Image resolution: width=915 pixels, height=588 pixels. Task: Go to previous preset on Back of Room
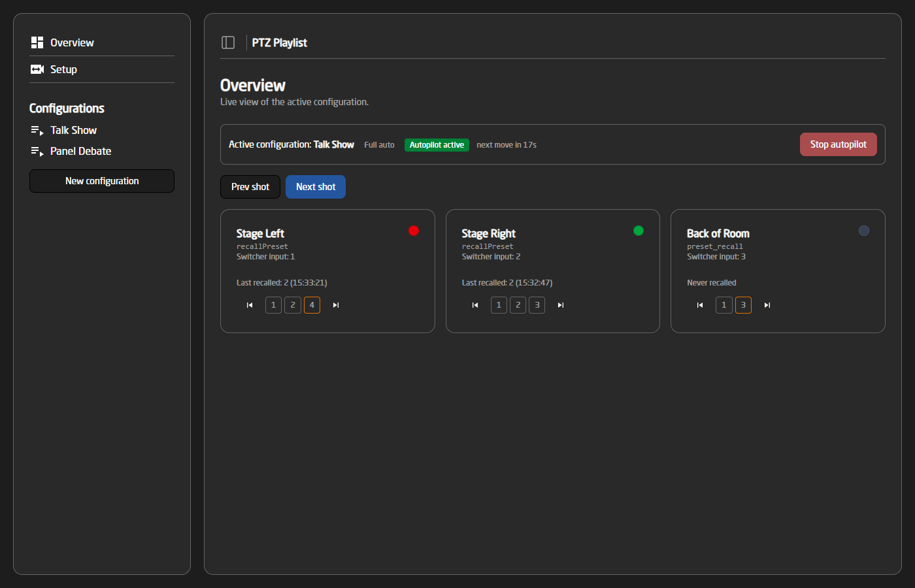[700, 305]
